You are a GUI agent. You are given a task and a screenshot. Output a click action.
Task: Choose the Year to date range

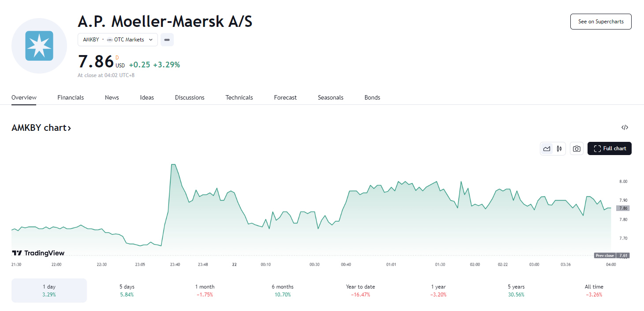point(360,290)
